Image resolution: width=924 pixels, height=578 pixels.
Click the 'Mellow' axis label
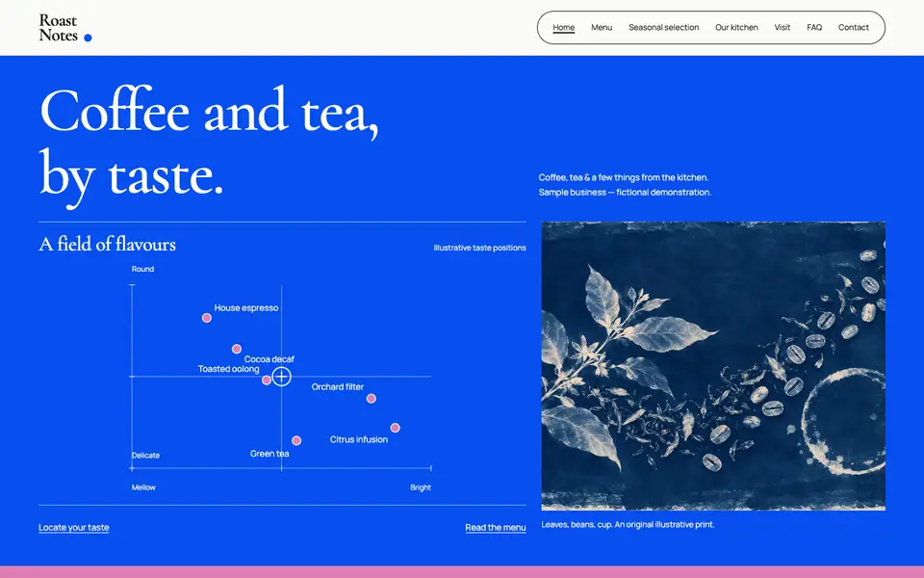[143, 487]
